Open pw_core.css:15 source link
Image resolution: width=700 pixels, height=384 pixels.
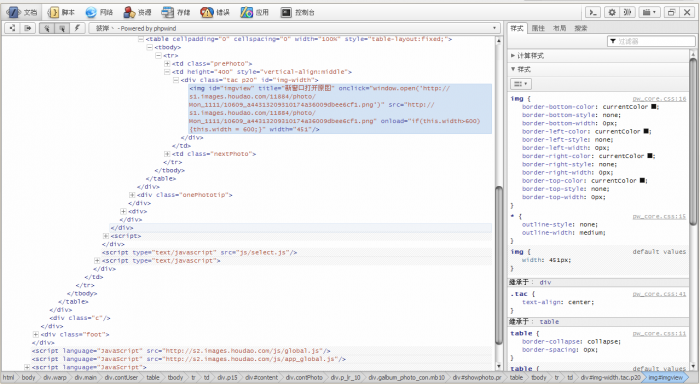[x=659, y=217]
